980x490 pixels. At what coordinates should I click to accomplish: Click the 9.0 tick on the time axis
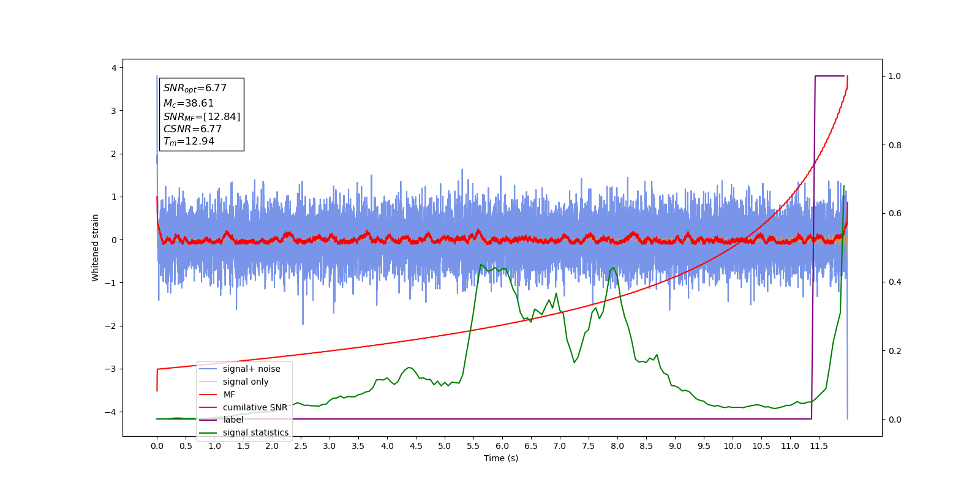click(675, 446)
